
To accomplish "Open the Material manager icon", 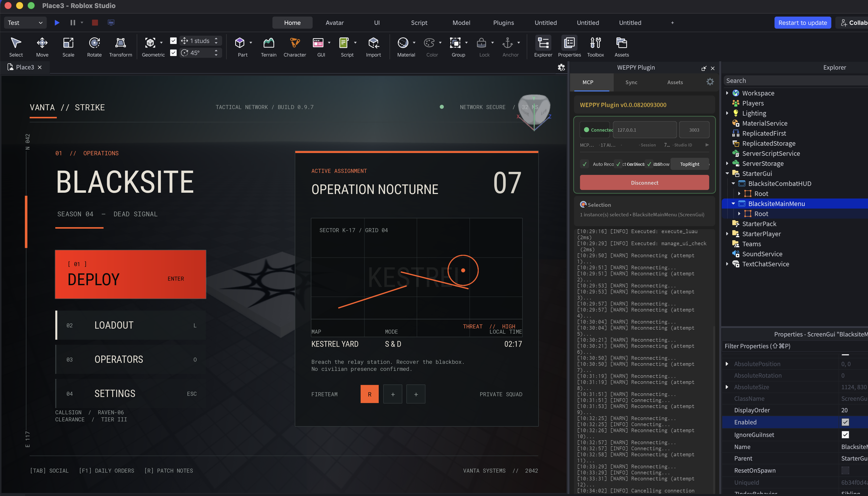I will pyautogui.click(x=403, y=43).
